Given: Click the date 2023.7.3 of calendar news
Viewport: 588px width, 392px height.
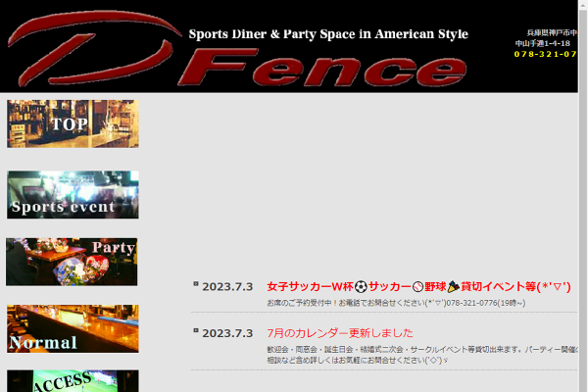Looking at the screenshot, I should coord(227,333).
